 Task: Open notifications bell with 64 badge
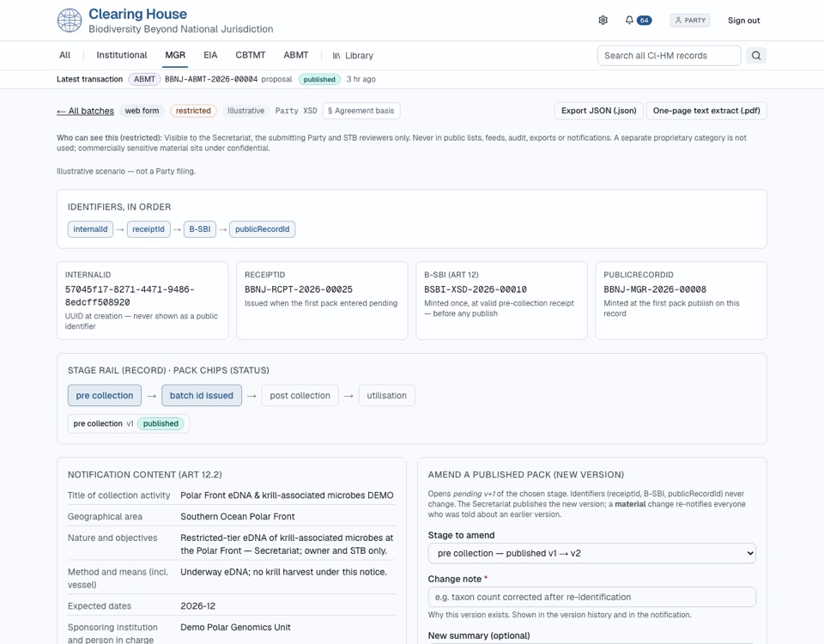638,21
